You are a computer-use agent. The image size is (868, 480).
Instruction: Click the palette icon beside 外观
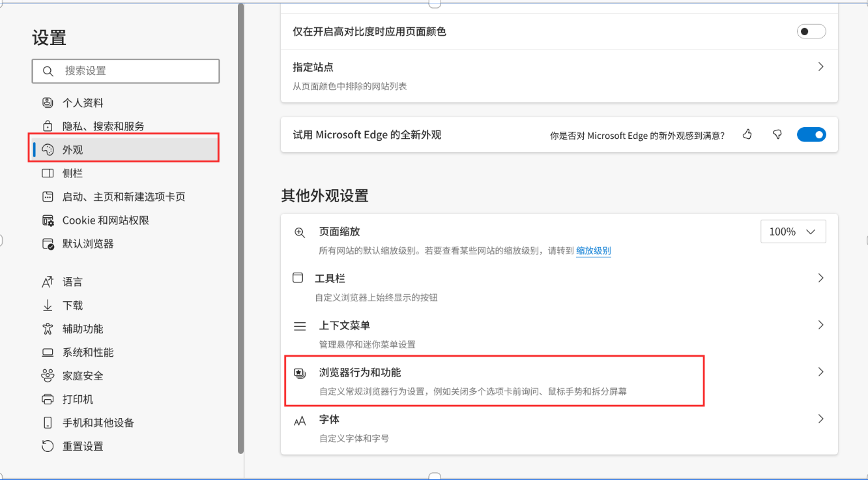click(x=48, y=149)
